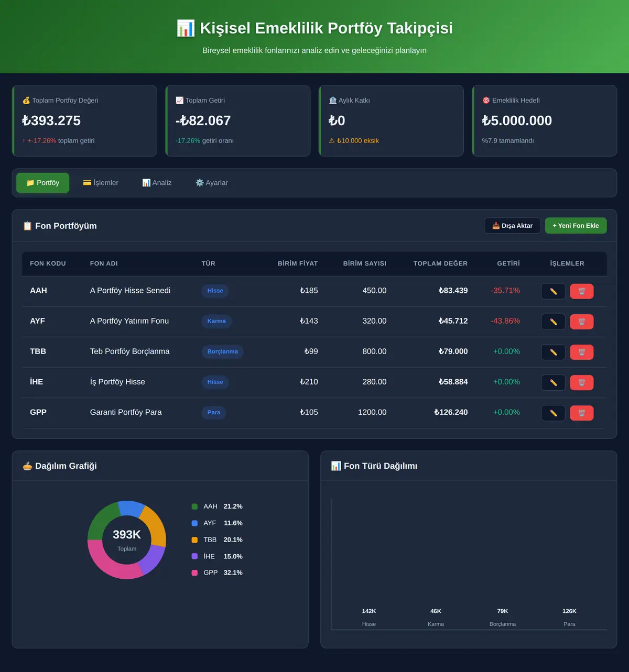
Task: Click the Yeni Fon Ekle button
Action: coord(576,226)
